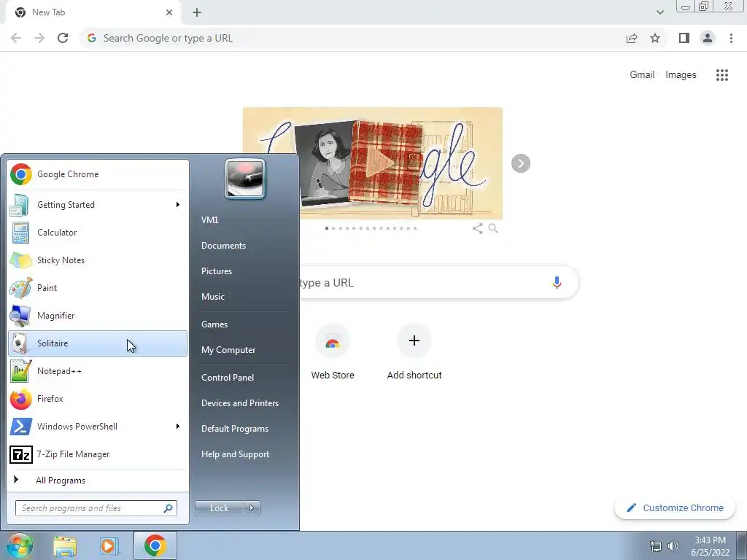Click the taskbar clock showing 3:43 PM
The height and width of the screenshot is (560, 747).
[710, 546]
